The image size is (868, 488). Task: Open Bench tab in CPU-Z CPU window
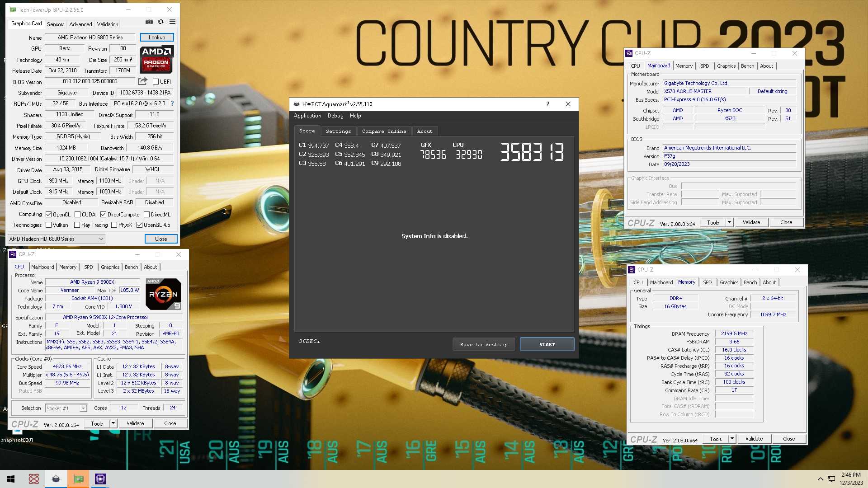[132, 267]
